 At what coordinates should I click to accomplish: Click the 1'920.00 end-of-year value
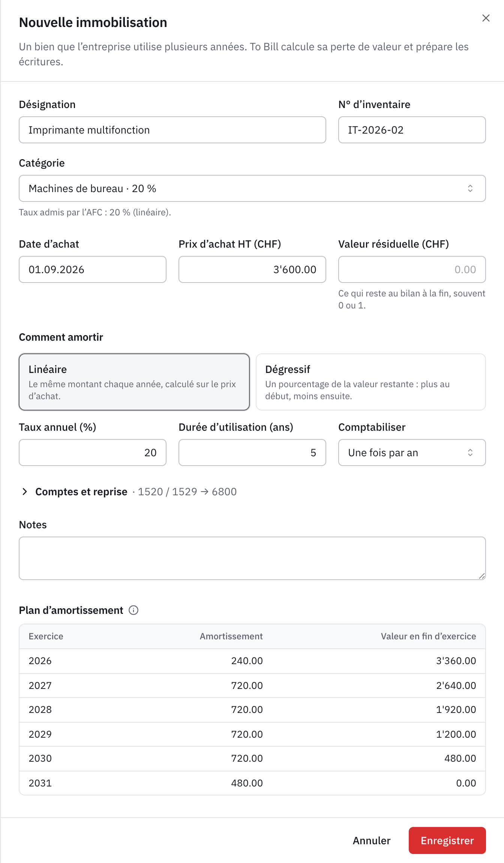(456, 710)
